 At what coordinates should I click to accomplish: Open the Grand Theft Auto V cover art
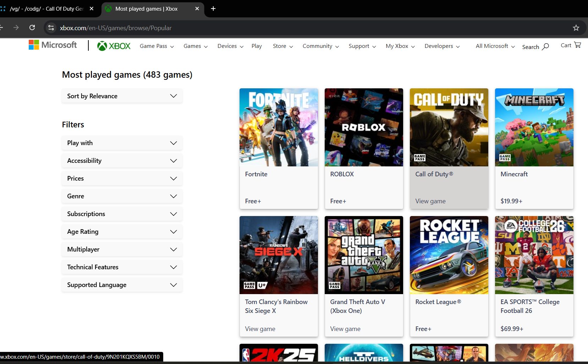[364, 255]
